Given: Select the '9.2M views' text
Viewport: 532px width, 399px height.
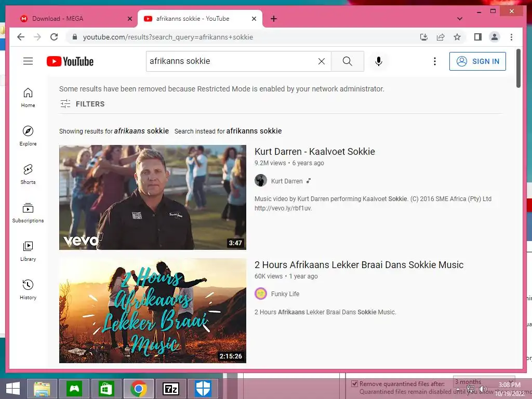Looking at the screenshot, I should tap(270, 163).
